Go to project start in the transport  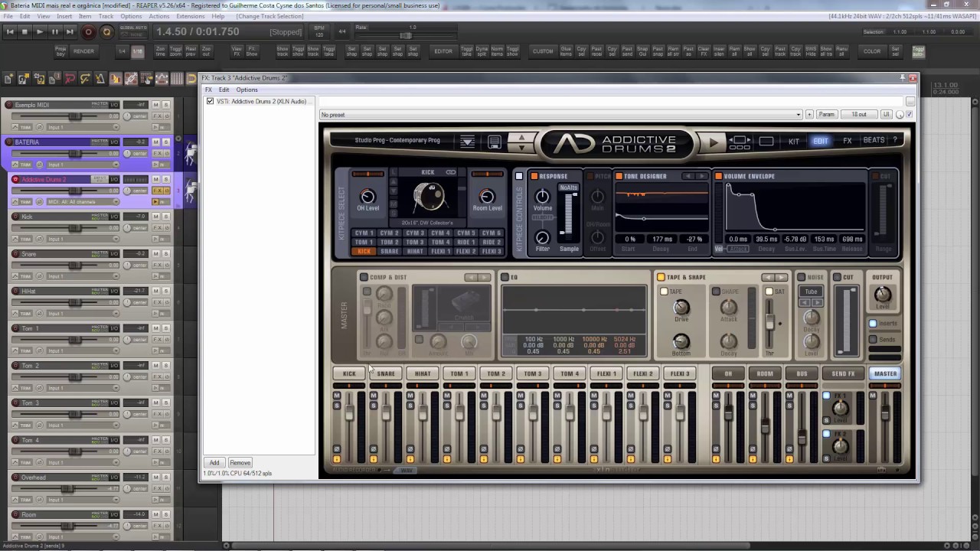[x=11, y=31]
